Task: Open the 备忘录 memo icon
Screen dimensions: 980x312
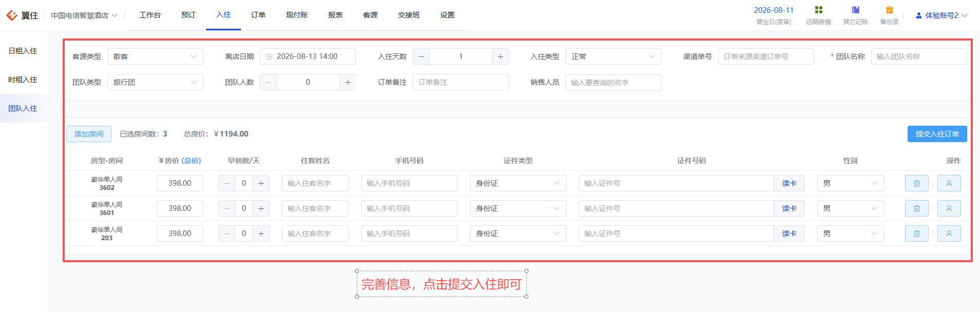Action: (x=890, y=10)
